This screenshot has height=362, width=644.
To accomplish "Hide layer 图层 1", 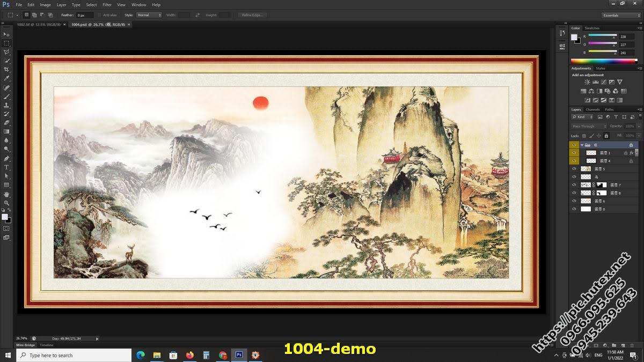I will 574,153.
